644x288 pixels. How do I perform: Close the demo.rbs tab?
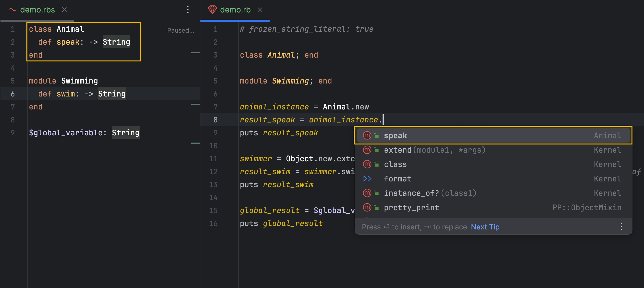[x=64, y=10]
